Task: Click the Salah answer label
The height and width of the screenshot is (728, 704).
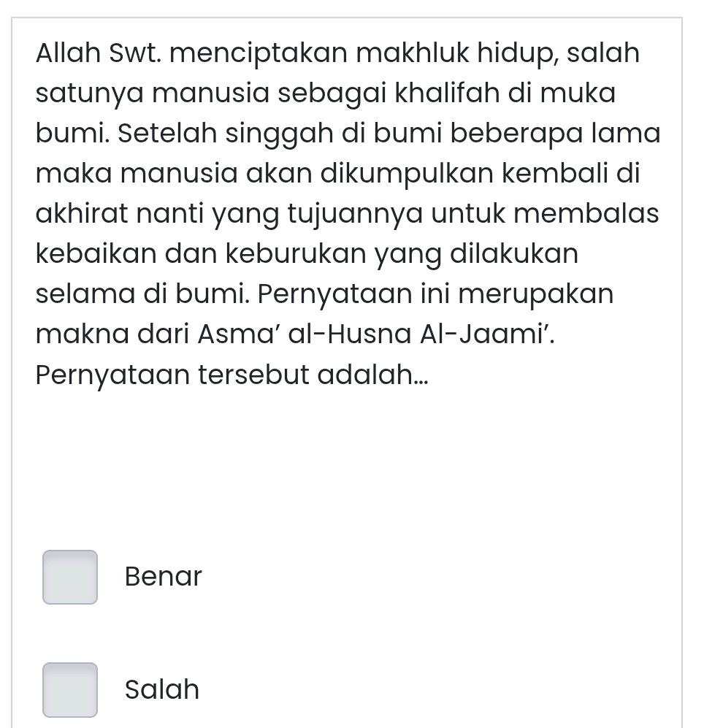Action: [161, 689]
